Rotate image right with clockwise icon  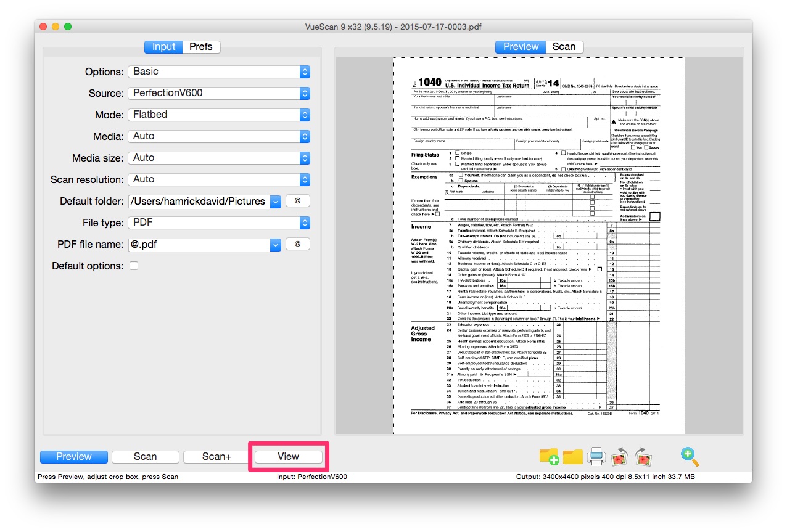pyautogui.click(x=643, y=457)
